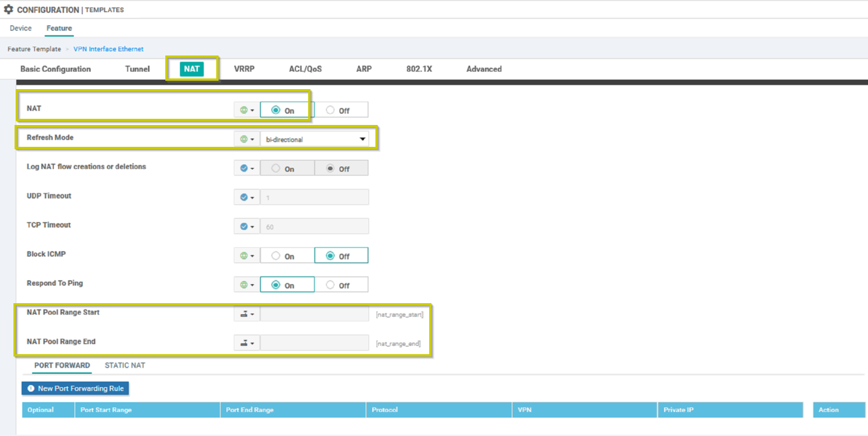The height and width of the screenshot is (436, 868).
Task: Go to the ARP section
Action: pos(364,69)
